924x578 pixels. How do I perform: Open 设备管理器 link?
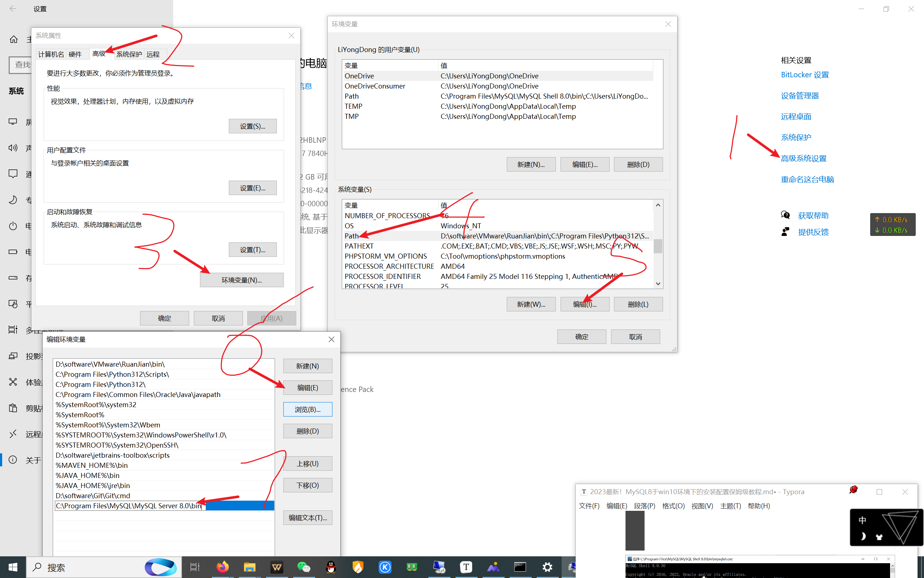coord(799,96)
